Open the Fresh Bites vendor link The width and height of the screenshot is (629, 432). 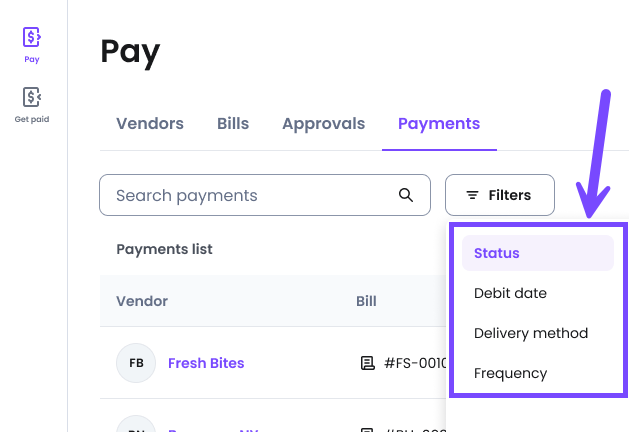click(206, 363)
